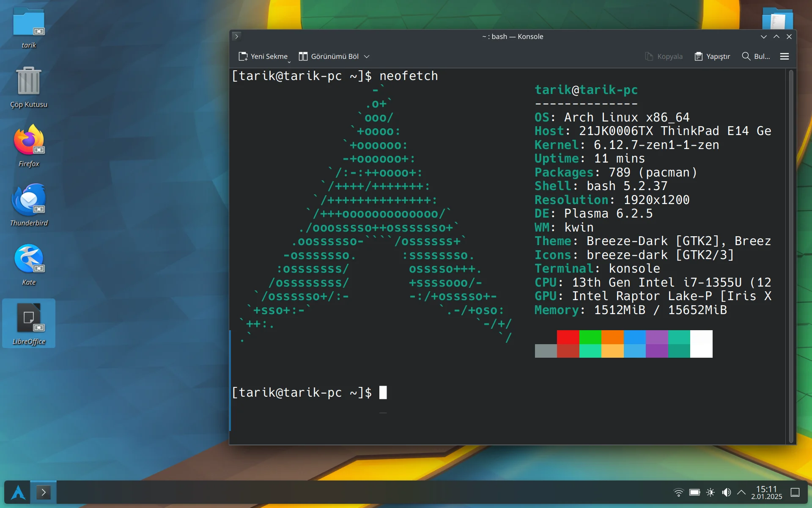Click the 'neofetch' command text
The width and height of the screenshot is (812, 508).
[x=409, y=76]
